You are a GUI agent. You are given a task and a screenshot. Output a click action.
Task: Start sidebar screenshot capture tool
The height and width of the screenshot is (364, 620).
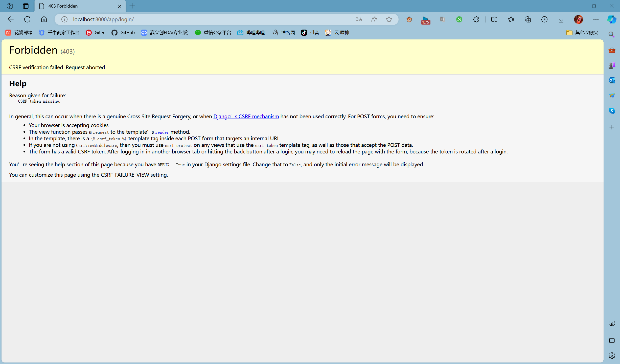(x=612, y=323)
